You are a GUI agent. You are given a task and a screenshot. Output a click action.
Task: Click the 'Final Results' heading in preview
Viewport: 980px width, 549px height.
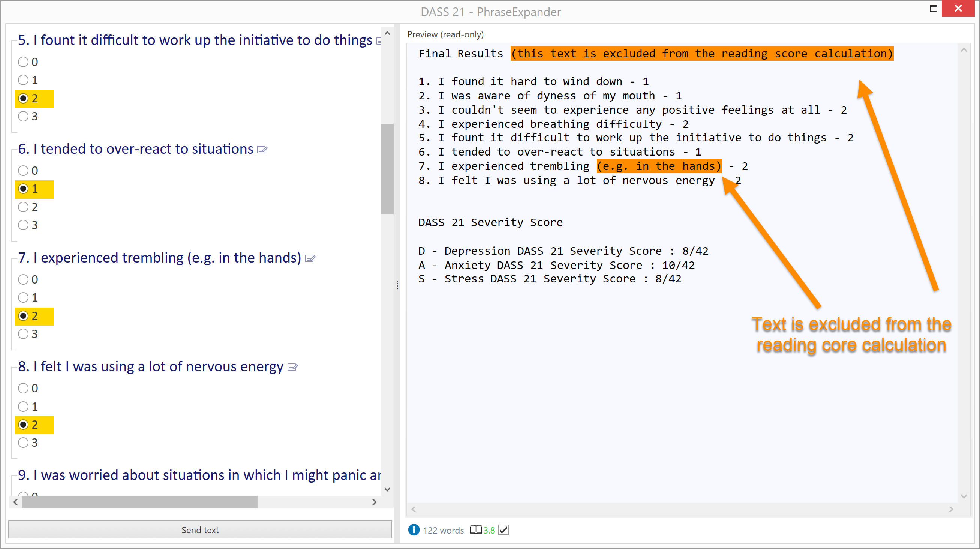pyautogui.click(x=460, y=54)
